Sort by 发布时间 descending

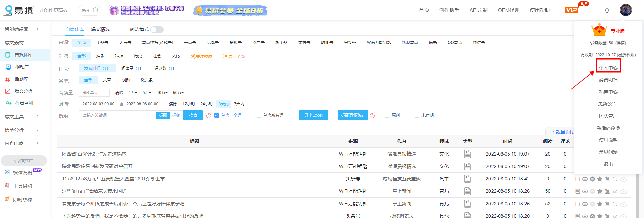pos(97,68)
